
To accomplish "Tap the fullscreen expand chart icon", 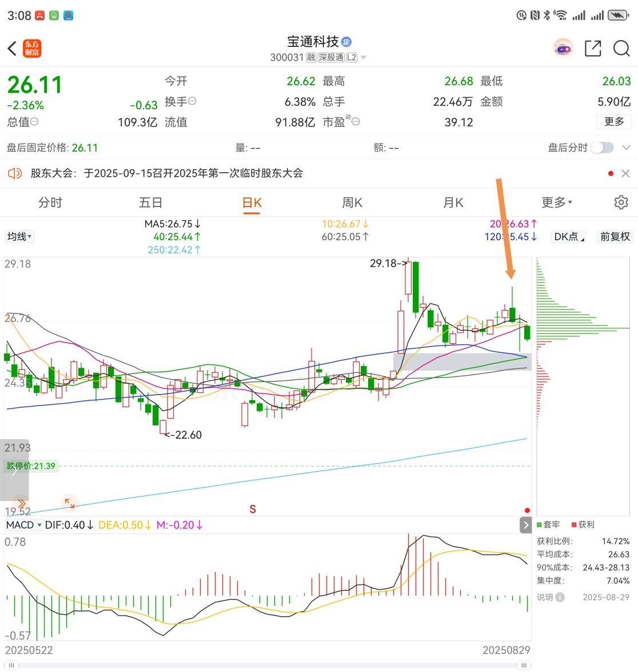I will (x=69, y=503).
